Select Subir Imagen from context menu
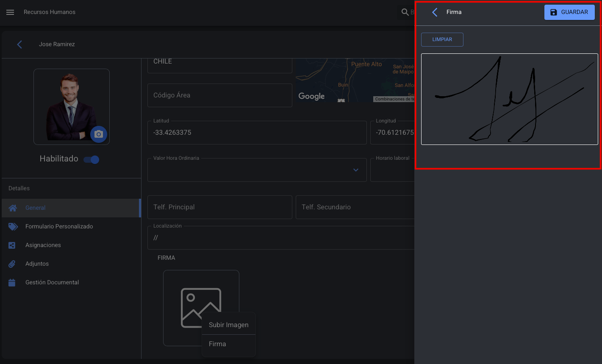The image size is (602, 364). coord(229,325)
